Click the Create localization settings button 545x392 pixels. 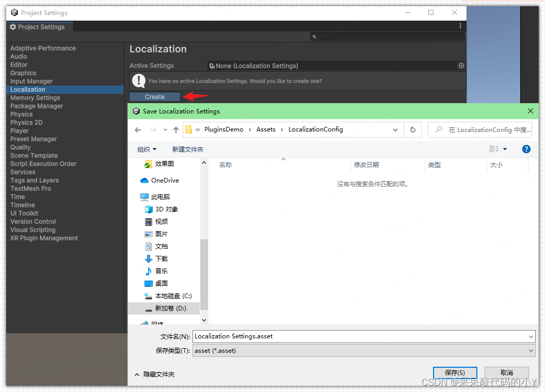click(155, 96)
